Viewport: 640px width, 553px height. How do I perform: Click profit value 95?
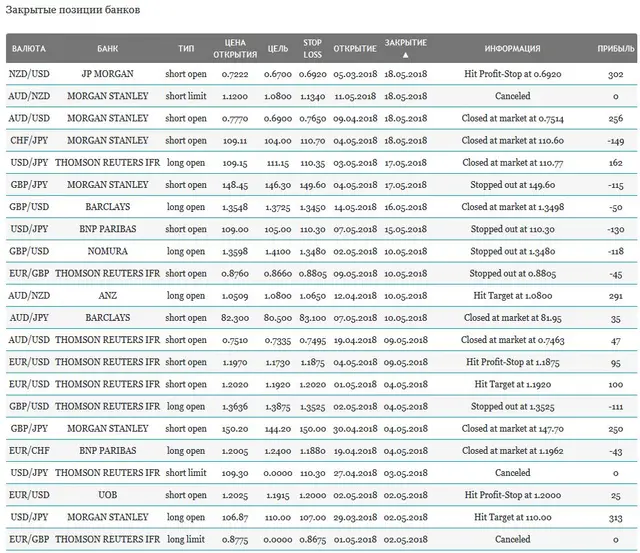coord(616,362)
